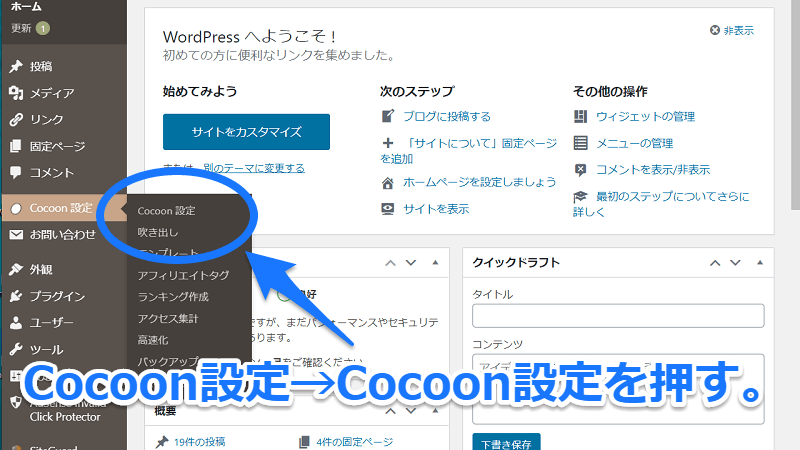The image size is (800, 450).
Task: Click the pin icon beside 投稿
Action: pos(15,67)
